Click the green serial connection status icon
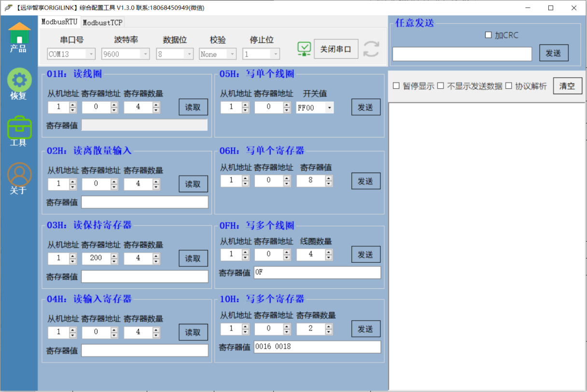The height and width of the screenshot is (392, 587). (304, 49)
